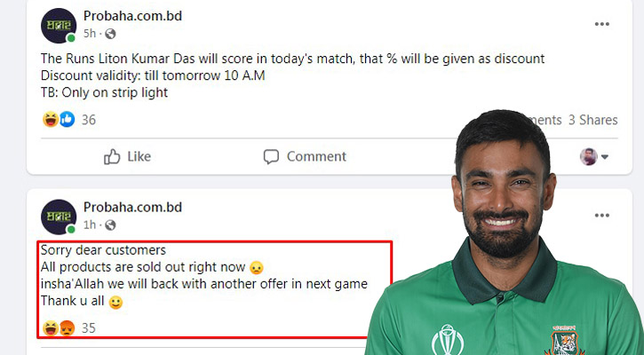Click the Probaha logo on the 1h post
Screen dimensions: 644x355
59,217
